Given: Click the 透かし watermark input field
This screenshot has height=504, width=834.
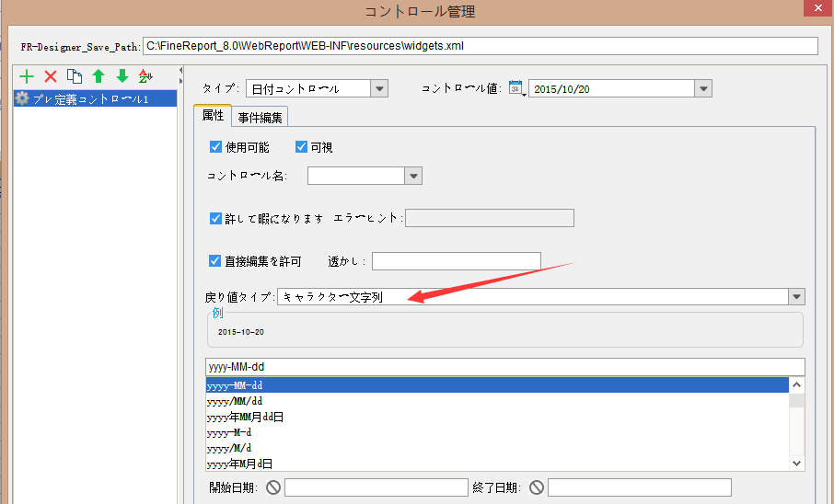Looking at the screenshot, I should pyautogui.click(x=457, y=261).
